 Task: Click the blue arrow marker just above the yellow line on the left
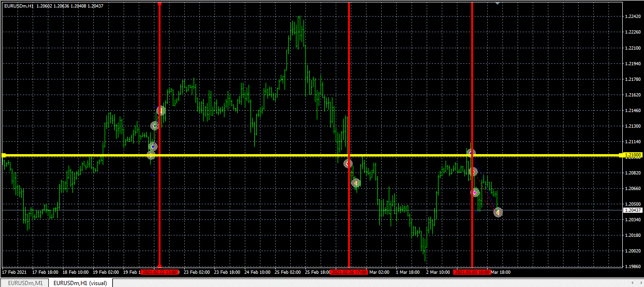pyautogui.click(x=152, y=147)
